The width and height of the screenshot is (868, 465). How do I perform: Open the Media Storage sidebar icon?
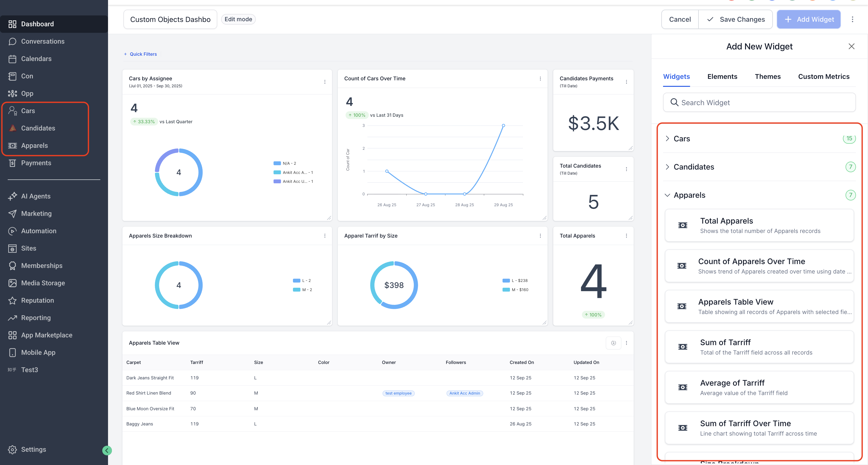click(x=13, y=283)
